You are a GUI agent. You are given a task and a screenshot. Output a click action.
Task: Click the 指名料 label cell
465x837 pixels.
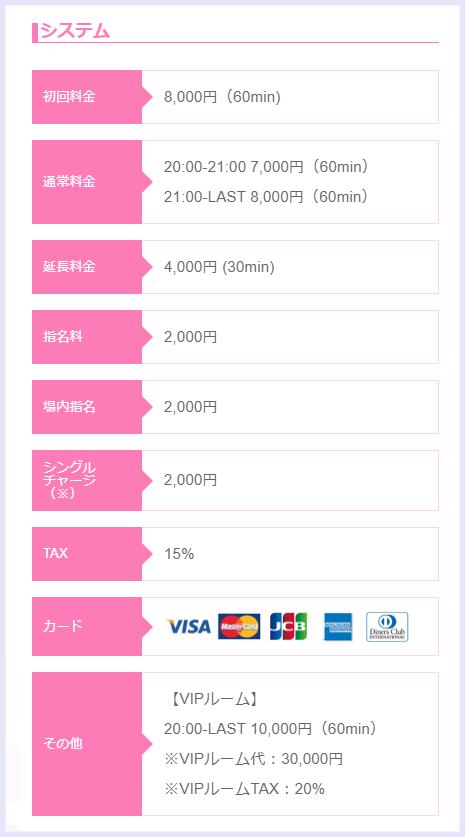coord(87,337)
